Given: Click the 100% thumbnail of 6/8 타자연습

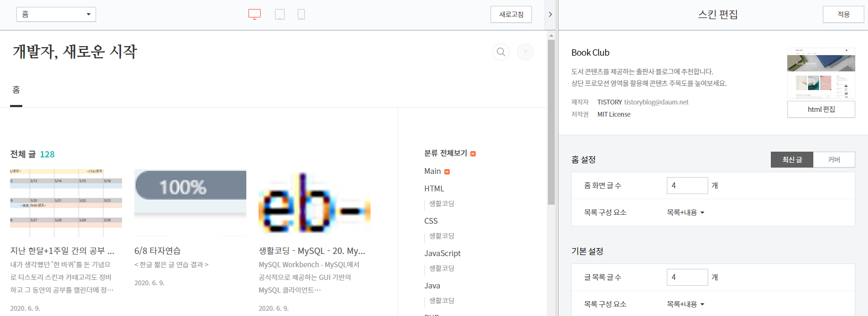Looking at the screenshot, I should pyautogui.click(x=190, y=203).
